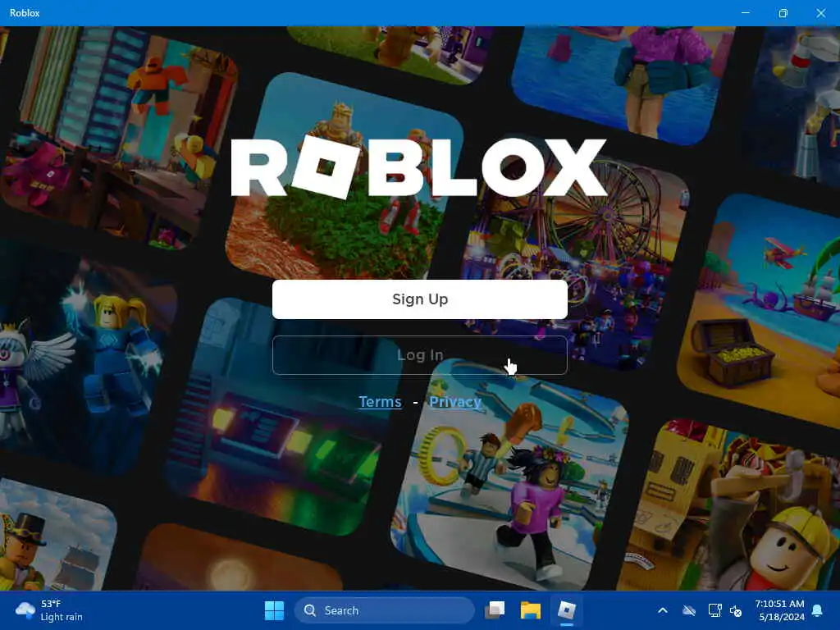Open the network display icon in tray
The image size is (840, 630).
click(714, 610)
